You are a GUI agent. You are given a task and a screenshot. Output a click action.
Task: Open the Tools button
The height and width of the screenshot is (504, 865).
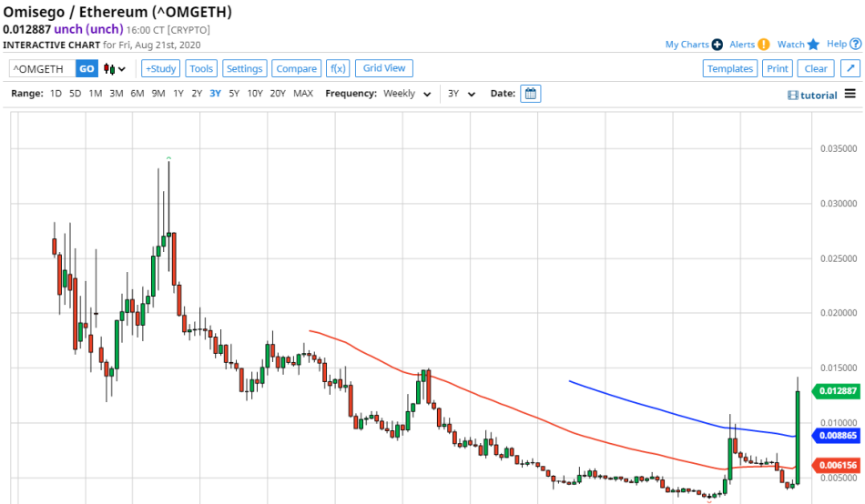click(201, 69)
